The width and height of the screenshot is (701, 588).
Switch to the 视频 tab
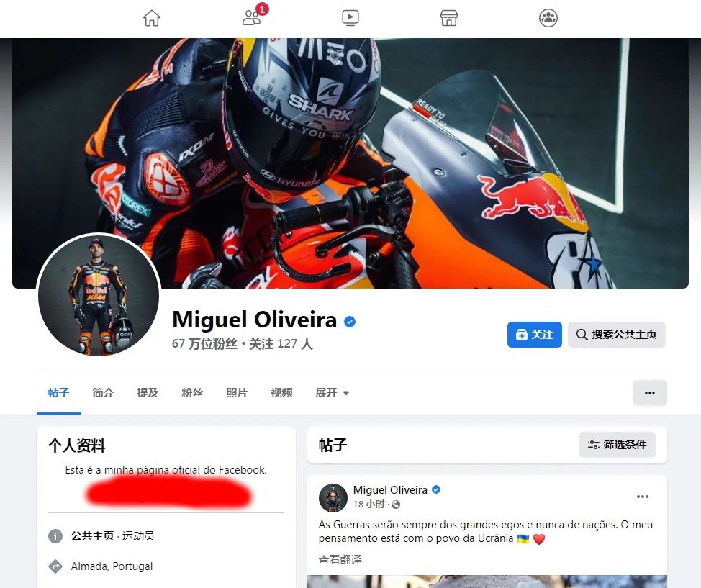coord(281,392)
